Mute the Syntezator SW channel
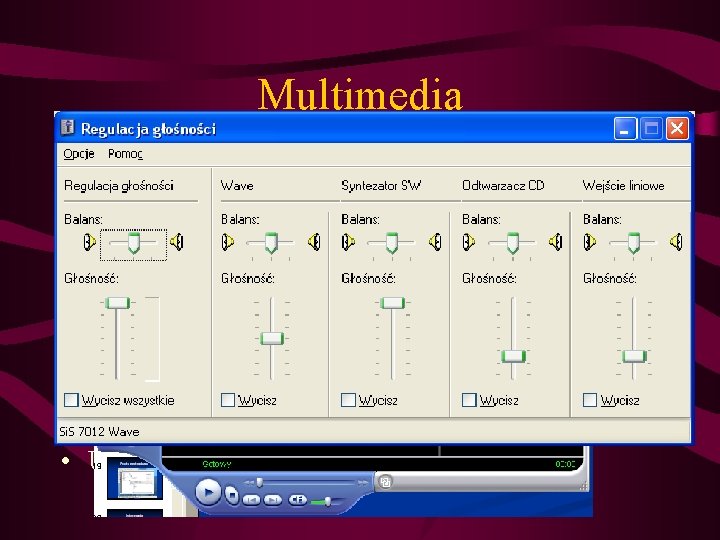 pyautogui.click(x=349, y=400)
